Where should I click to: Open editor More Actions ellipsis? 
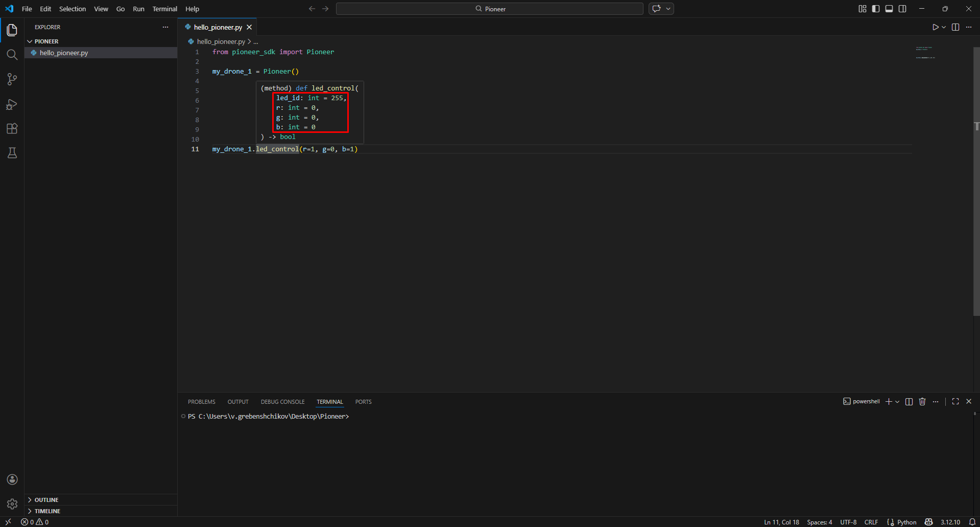(x=969, y=27)
